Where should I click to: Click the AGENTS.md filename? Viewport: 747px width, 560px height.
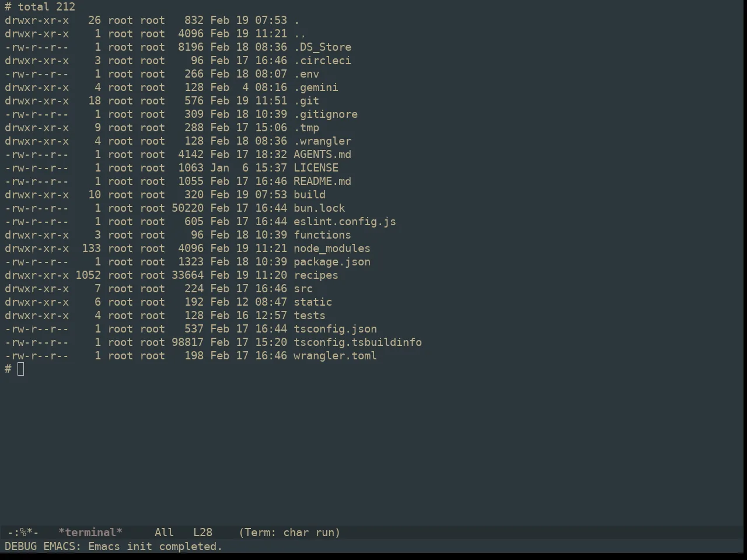point(322,155)
